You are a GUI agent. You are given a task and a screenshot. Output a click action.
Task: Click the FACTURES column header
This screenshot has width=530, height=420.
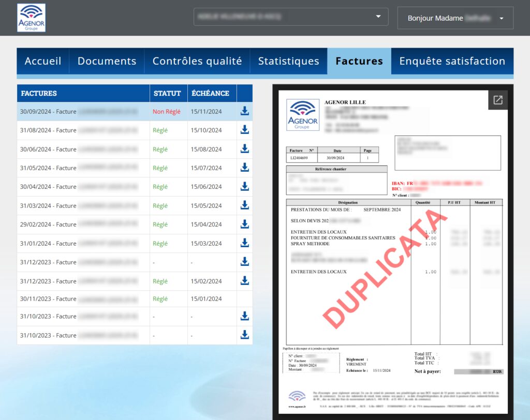[83, 93]
